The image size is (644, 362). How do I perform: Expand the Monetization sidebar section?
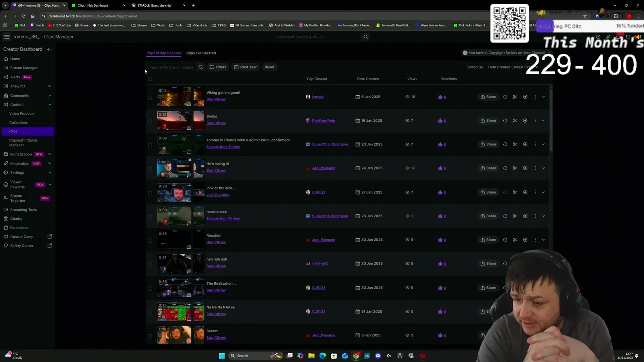pos(49,154)
